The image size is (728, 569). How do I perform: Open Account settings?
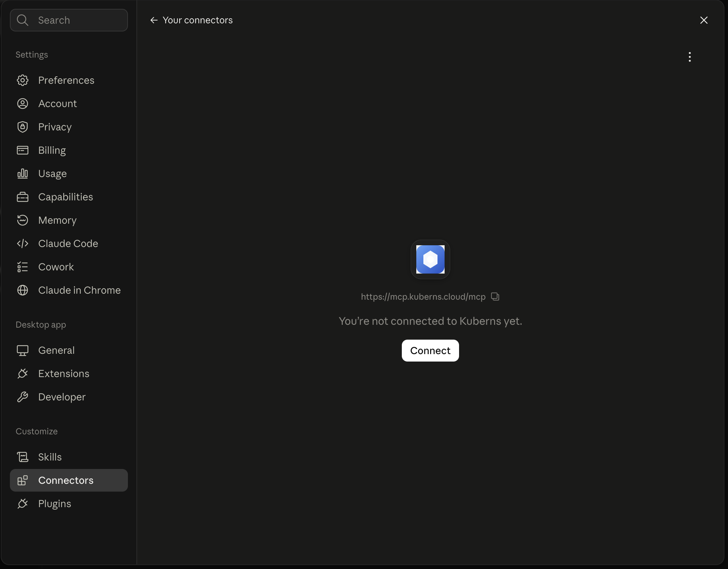coord(69,104)
